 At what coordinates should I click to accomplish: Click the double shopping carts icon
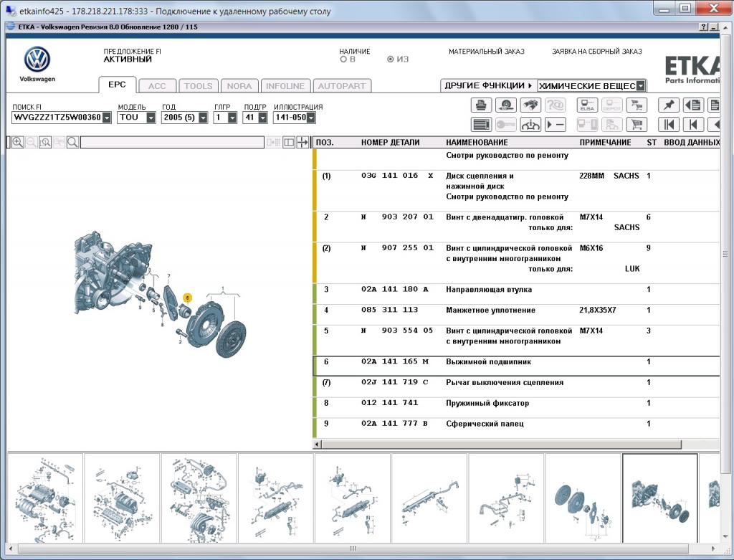click(637, 105)
